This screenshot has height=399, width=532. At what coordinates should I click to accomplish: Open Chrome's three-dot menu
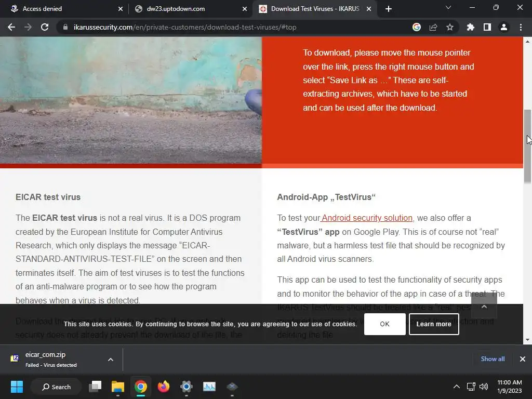coord(521,27)
